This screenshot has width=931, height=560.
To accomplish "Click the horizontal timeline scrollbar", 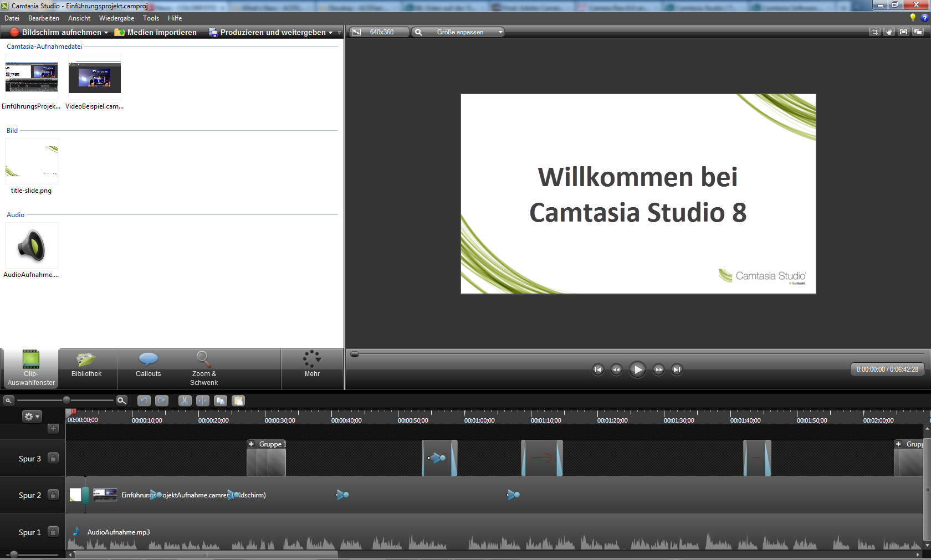I will (206, 554).
